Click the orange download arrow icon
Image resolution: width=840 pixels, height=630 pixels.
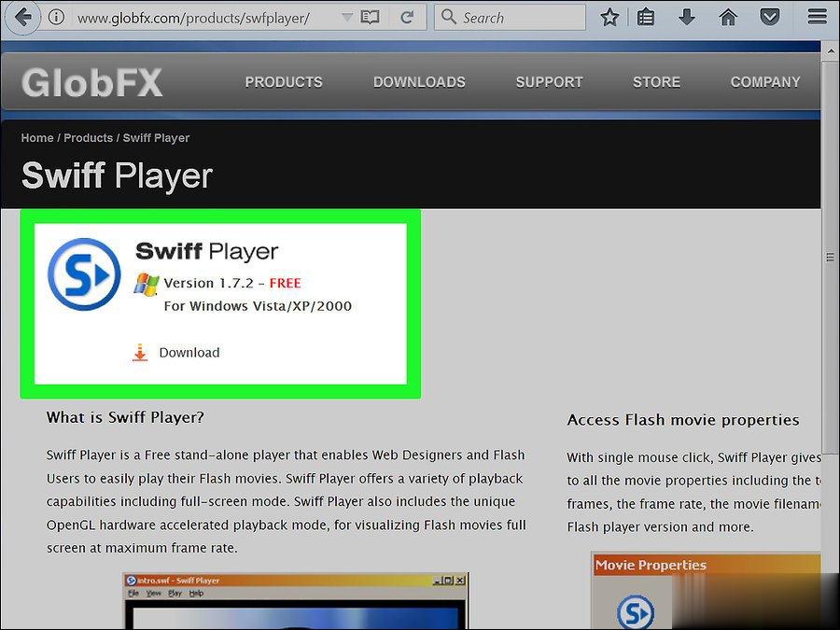pos(140,353)
